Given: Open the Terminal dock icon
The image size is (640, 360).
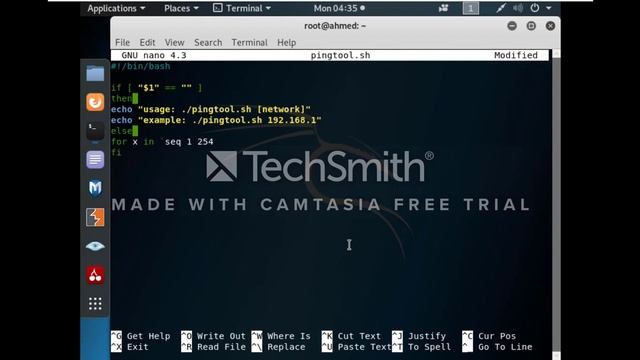Looking at the screenshot, I should tap(95, 131).
